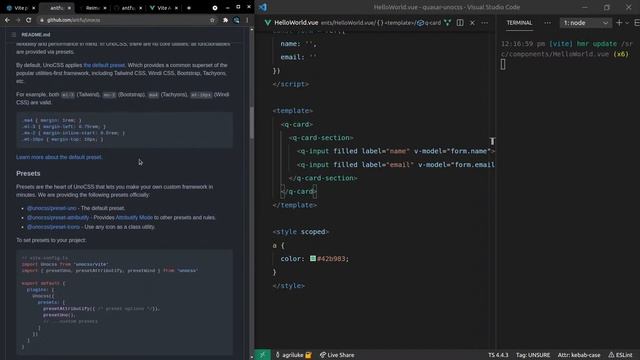Click the ESLint status item
This screenshot has height=360, width=640.
pos(620,355)
